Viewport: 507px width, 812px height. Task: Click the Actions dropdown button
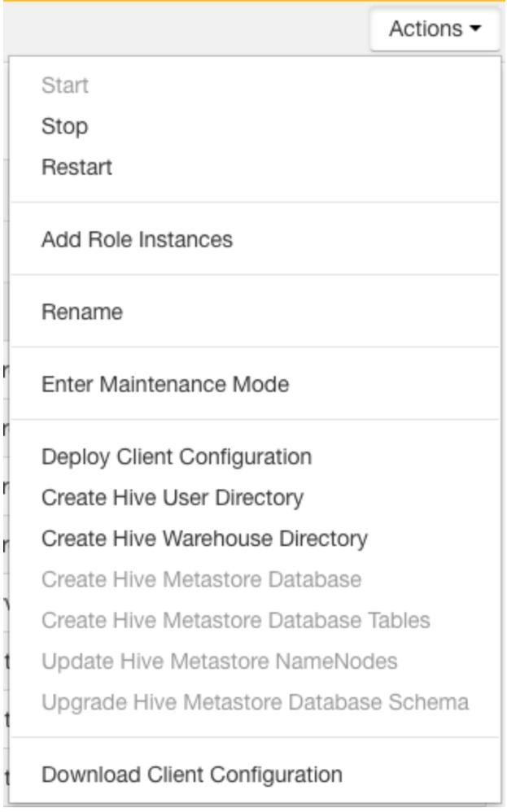click(x=435, y=29)
